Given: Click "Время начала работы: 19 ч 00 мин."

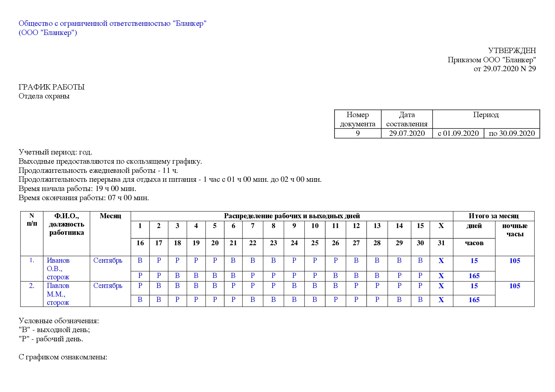Looking at the screenshot, I should (77, 189).
